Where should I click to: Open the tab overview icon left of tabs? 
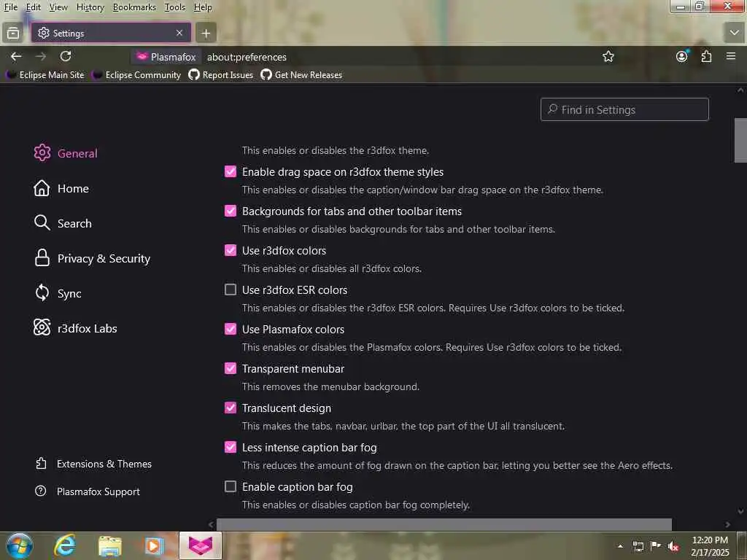[x=13, y=33]
